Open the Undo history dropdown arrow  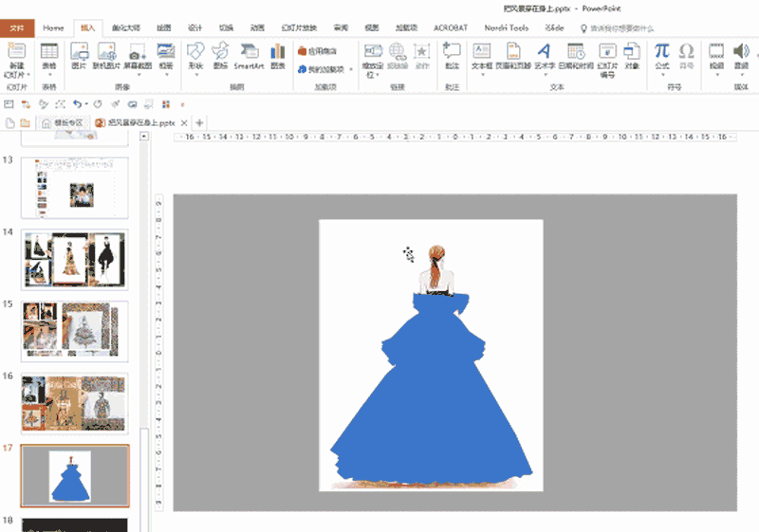click(86, 104)
